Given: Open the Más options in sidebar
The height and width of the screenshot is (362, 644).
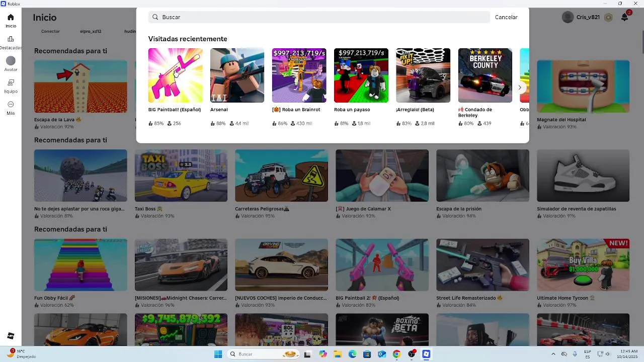Looking at the screenshot, I should pyautogui.click(x=11, y=108).
